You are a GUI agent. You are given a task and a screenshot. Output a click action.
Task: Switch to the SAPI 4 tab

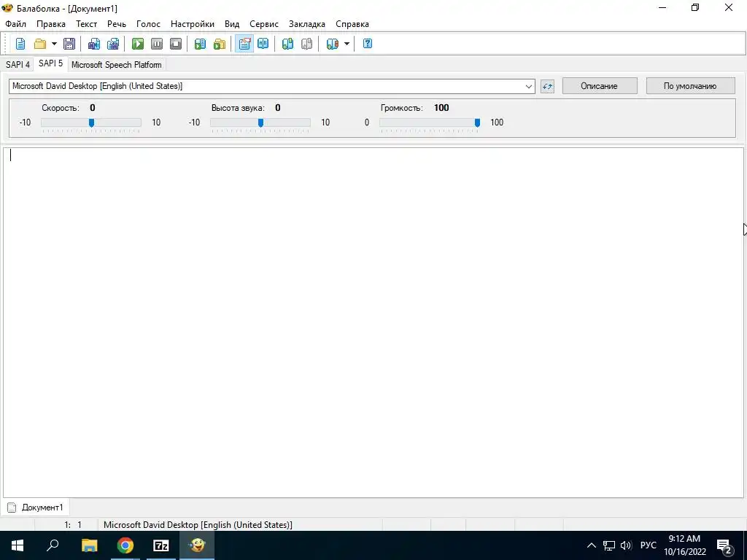pyautogui.click(x=18, y=65)
